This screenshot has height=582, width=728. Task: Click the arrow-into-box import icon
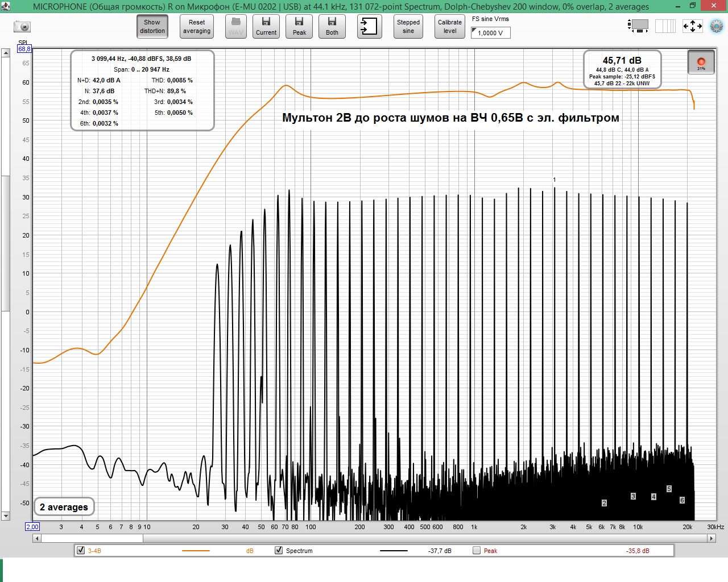(370, 26)
